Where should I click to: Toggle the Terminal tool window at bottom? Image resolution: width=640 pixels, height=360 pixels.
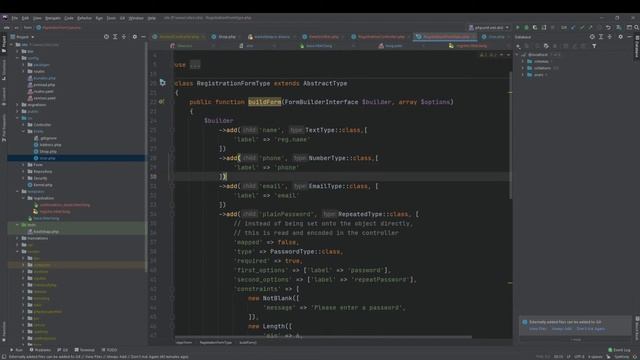click(x=84, y=350)
